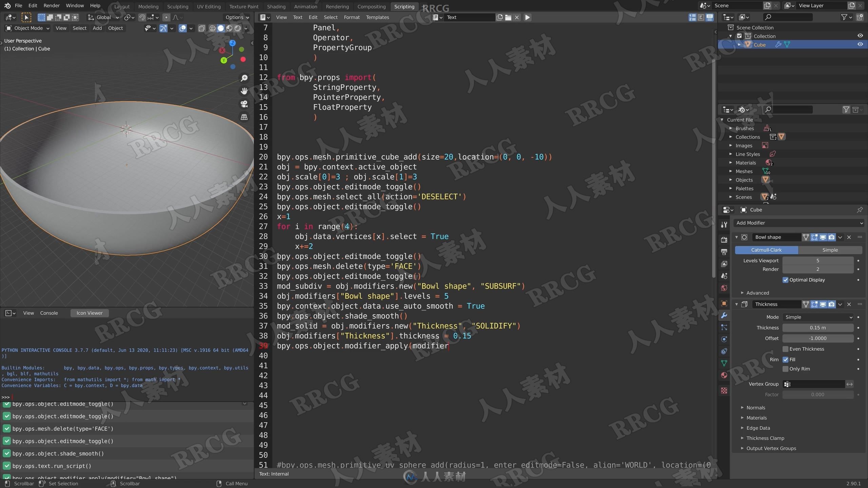Click the Sculpting workspace tab
Viewport: 868px width, 488px height.
(x=178, y=6)
